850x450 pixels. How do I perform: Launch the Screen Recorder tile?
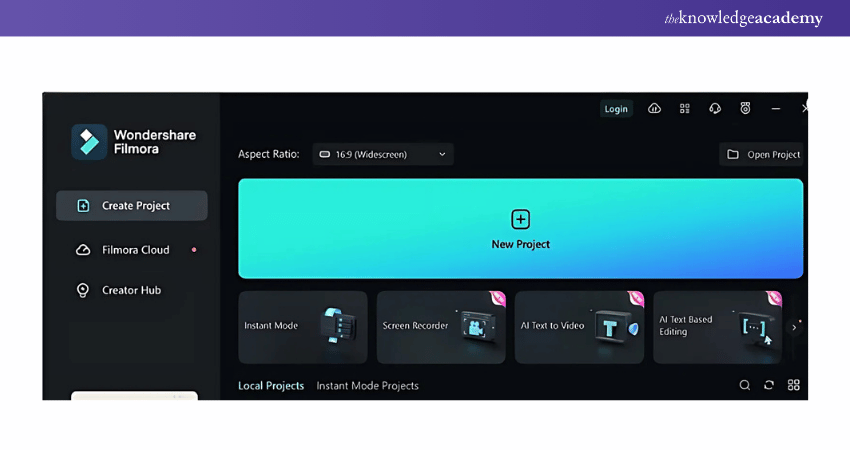pos(441,327)
